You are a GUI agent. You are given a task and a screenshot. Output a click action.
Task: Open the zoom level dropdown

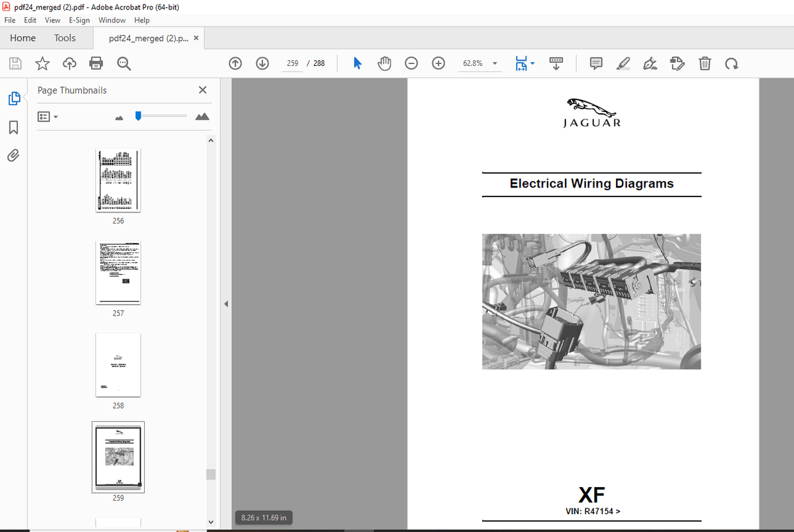(494, 63)
